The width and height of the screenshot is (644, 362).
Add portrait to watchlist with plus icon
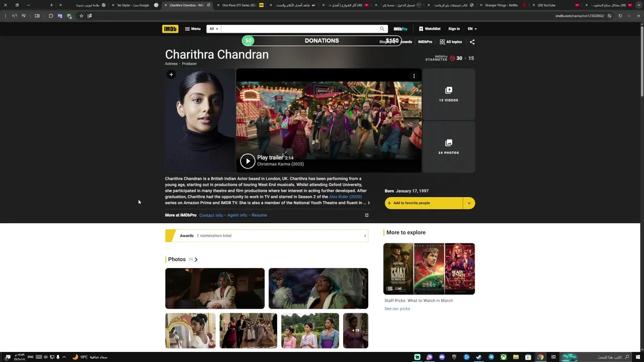171,75
